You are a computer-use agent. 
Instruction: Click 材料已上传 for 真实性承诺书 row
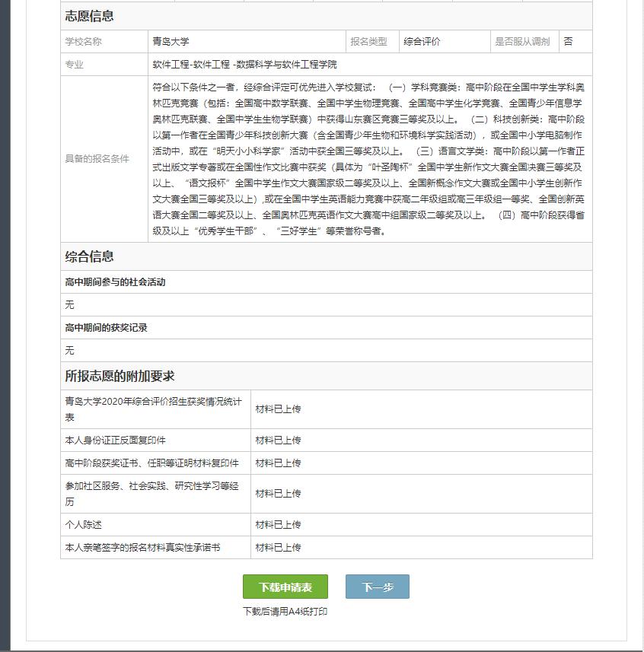pyautogui.click(x=279, y=548)
